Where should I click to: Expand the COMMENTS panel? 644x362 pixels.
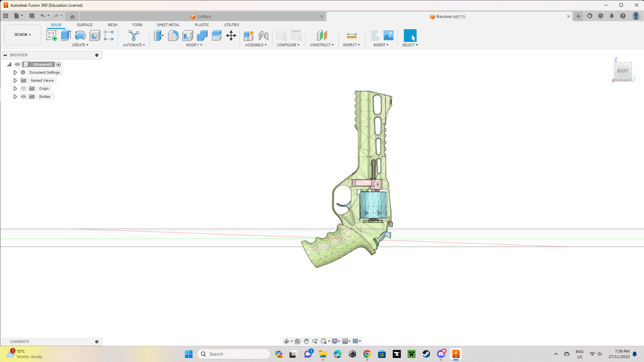tap(97, 342)
